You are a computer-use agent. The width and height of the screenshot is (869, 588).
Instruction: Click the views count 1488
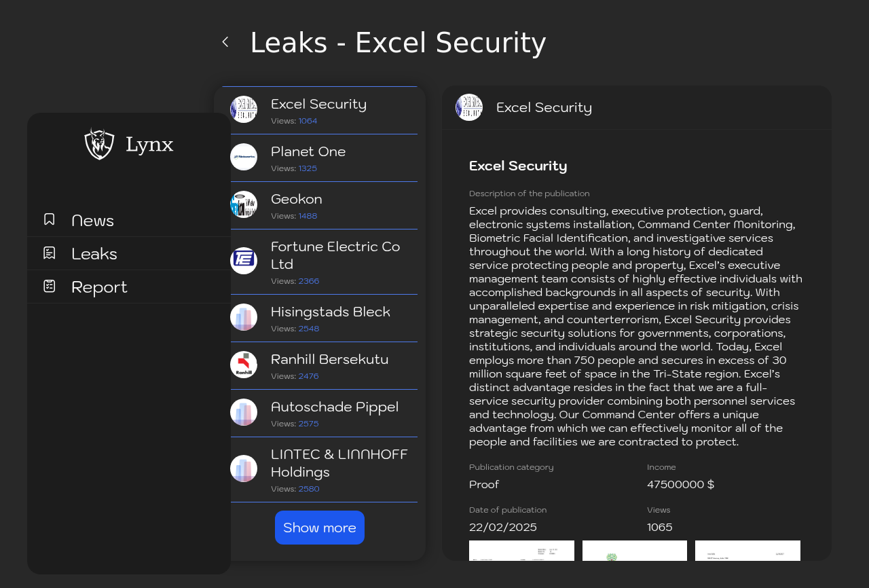[308, 216]
